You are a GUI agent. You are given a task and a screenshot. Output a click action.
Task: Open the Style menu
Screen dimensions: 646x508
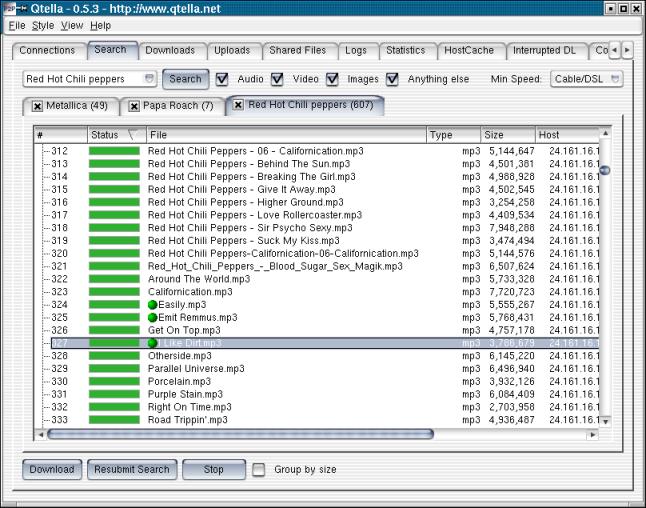(43, 26)
